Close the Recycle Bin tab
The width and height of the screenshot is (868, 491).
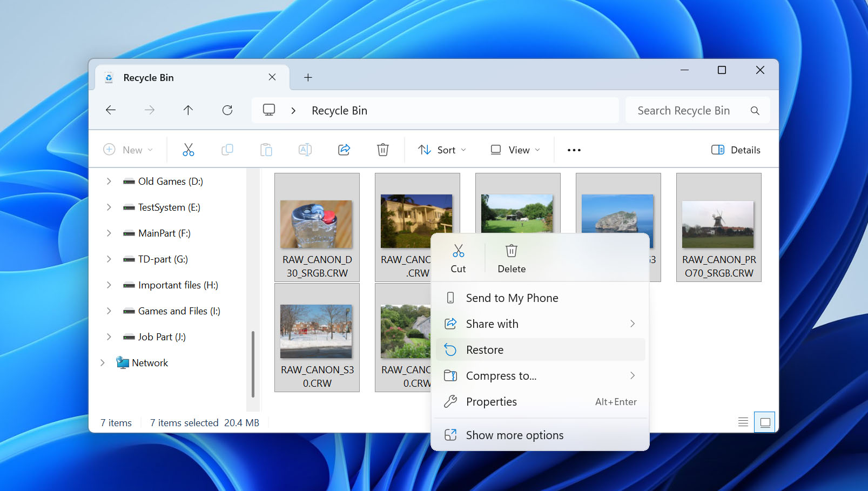pyautogui.click(x=272, y=77)
